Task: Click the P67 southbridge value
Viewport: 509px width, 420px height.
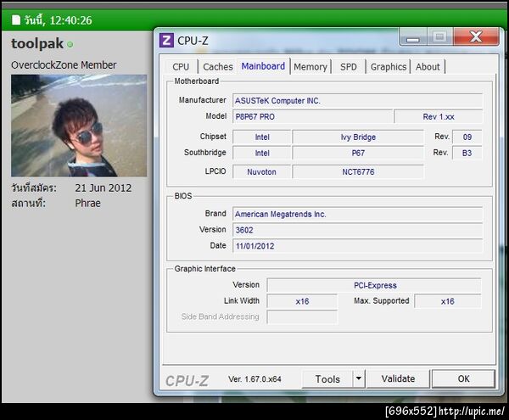Action: (x=358, y=153)
